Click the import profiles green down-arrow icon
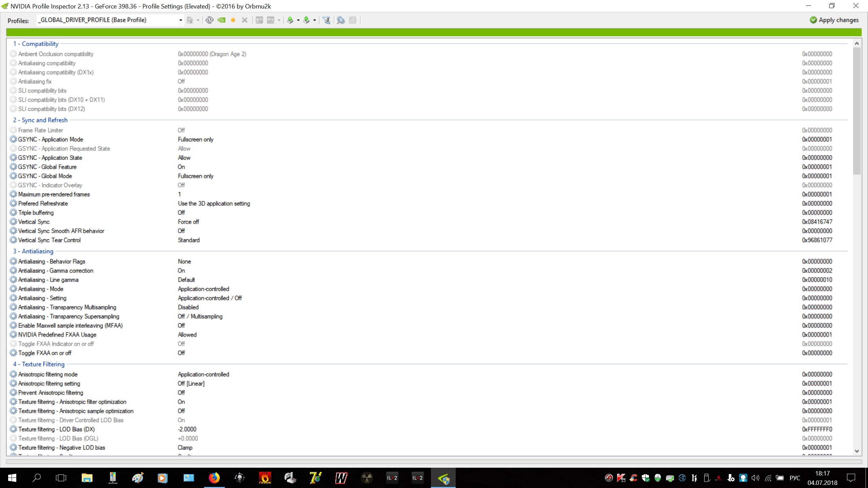 (x=306, y=20)
